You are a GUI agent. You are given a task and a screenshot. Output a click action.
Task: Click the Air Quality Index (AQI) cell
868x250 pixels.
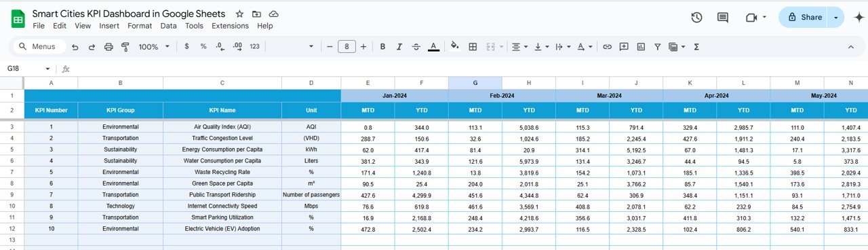(x=222, y=127)
